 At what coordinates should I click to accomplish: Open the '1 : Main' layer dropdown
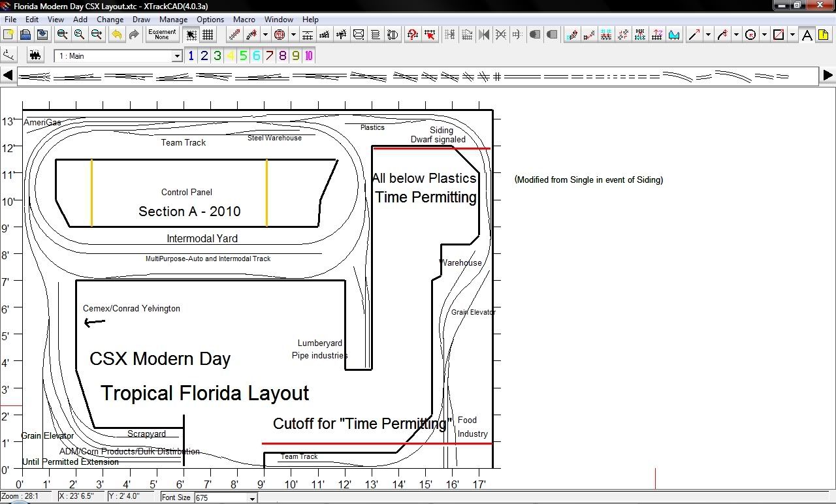[x=176, y=56]
